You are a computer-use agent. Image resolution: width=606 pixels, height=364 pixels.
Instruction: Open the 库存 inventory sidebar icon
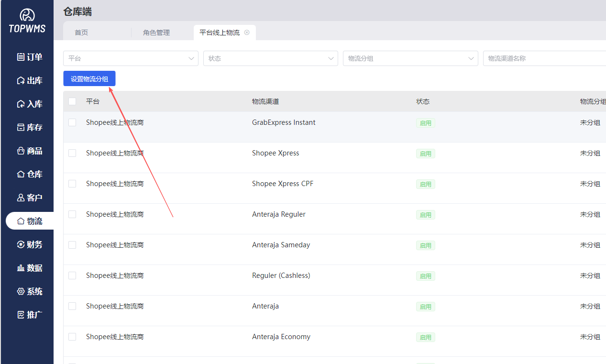pyautogui.click(x=21, y=127)
